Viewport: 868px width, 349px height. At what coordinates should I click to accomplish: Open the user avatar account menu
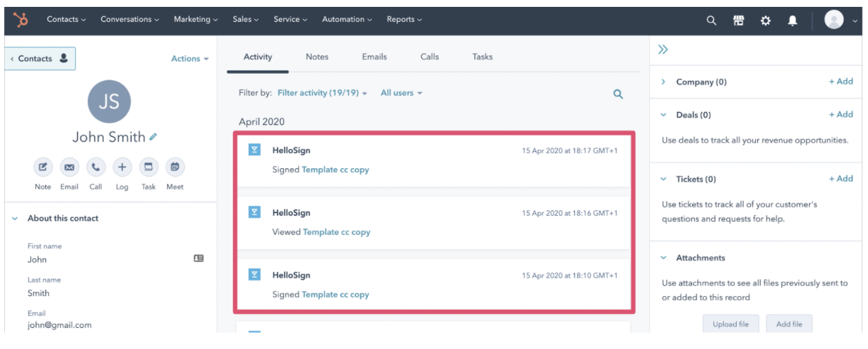click(x=841, y=20)
